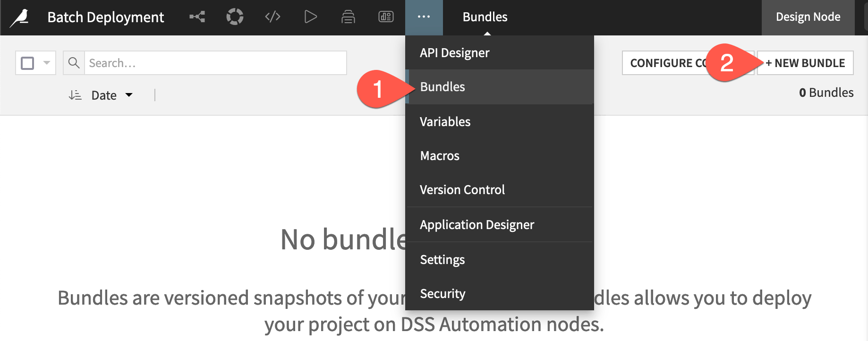Click the Design Node label
The height and width of the screenshot is (341, 868).
(x=808, y=17)
